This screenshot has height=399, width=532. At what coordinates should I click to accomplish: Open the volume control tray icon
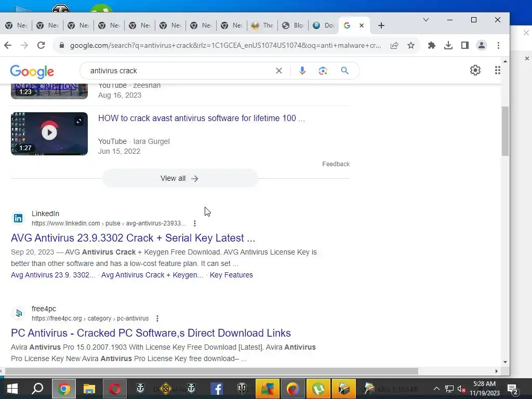click(461, 389)
